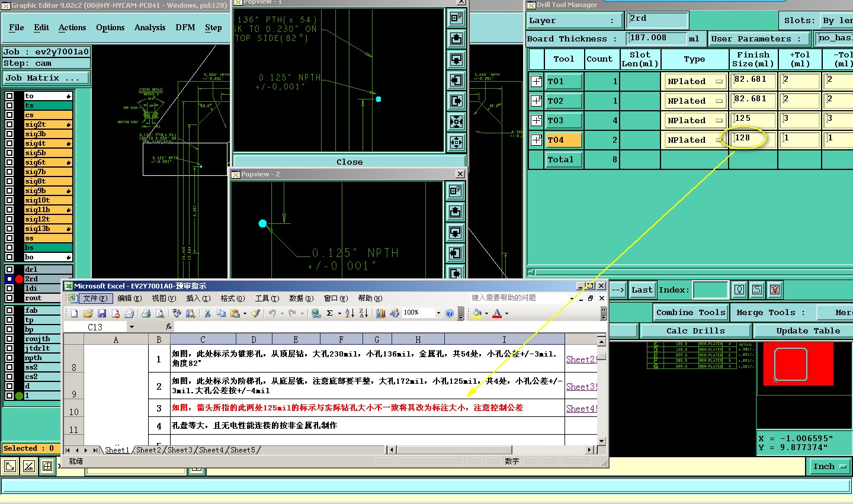Click pan up icon in Popview 2
Viewport: 853px width, 504px height.
456,211
